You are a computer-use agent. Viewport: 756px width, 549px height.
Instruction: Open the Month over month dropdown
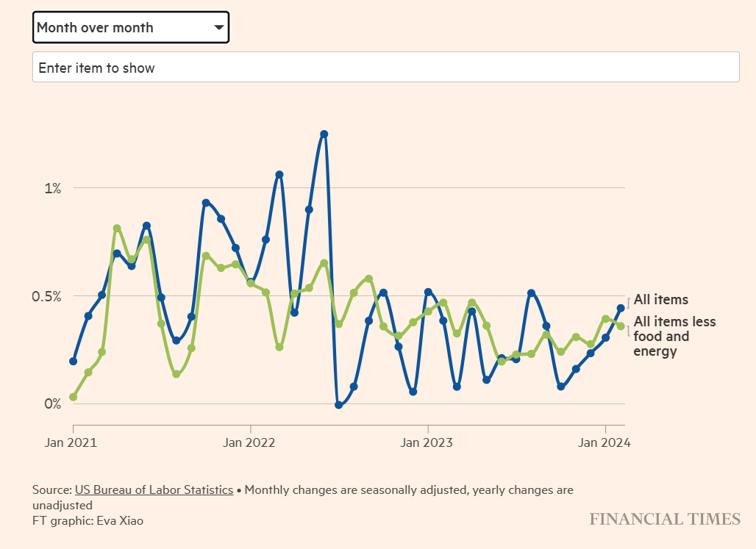pyautogui.click(x=131, y=27)
